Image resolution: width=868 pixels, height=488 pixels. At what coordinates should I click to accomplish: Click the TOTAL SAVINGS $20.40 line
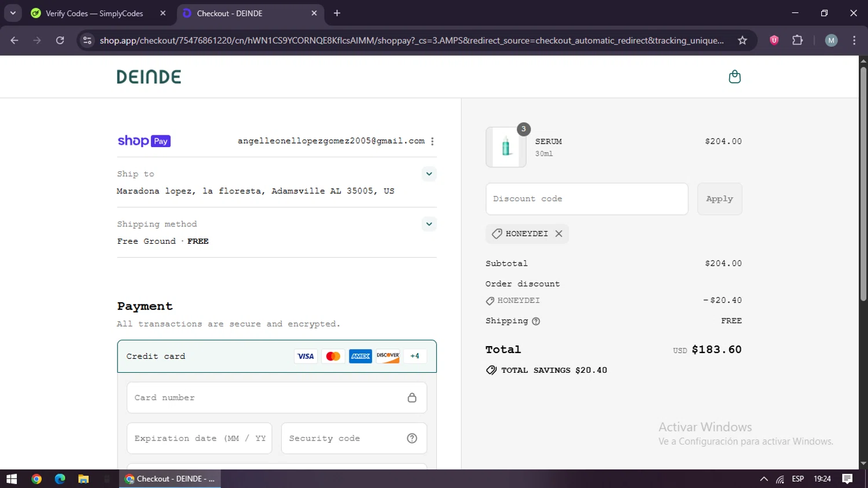point(546,370)
